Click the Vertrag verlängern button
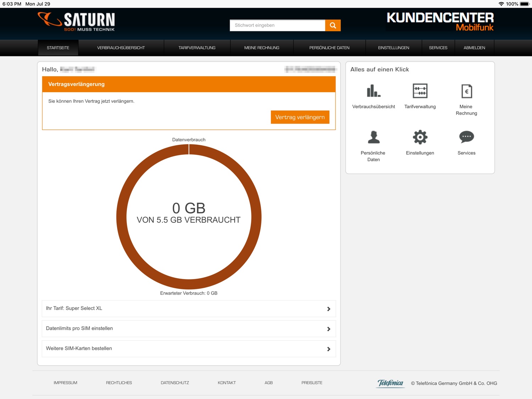532x399 pixels. (x=300, y=117)
